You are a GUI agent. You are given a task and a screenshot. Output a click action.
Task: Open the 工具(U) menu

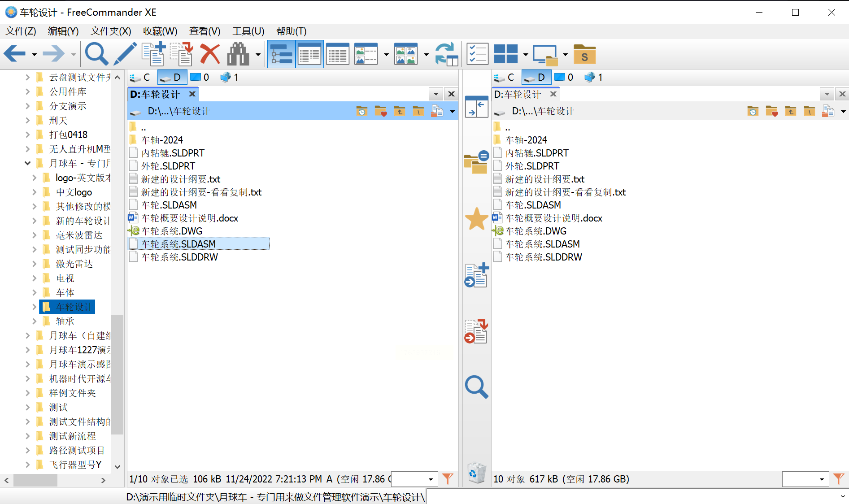(x=248, y=31)
